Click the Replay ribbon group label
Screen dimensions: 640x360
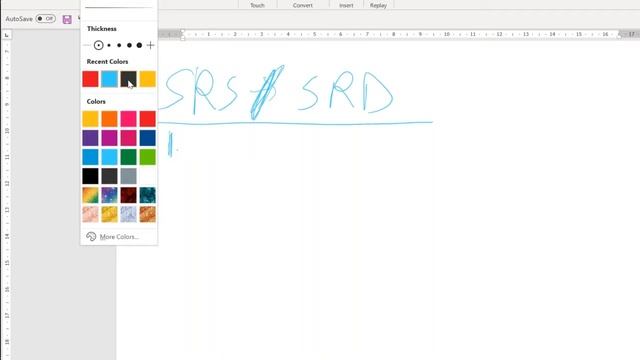click(x=378, y=5)
